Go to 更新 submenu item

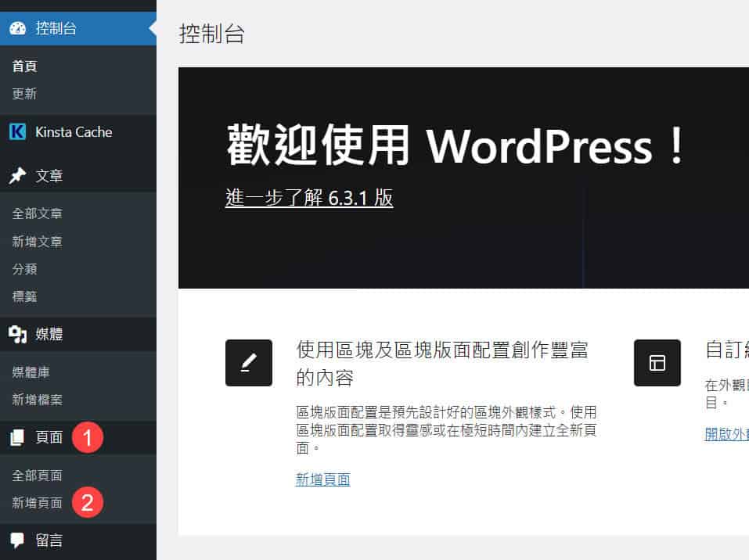point(25,94)
